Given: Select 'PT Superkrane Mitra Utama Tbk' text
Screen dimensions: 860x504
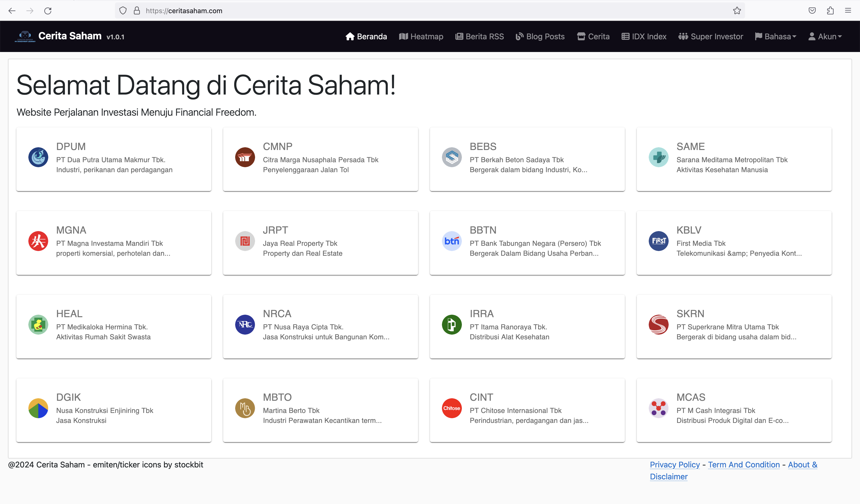Looking at the screenshot, I should click(728, 327).
